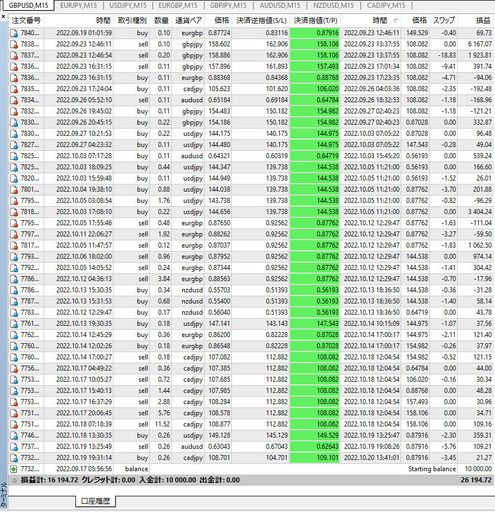
Task: Click the green T/P cell 109.101
Action: (x=315, y=458)
